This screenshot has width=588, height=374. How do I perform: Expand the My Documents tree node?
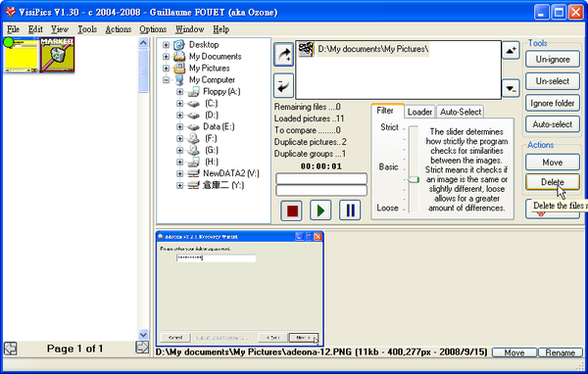point(166,57)
